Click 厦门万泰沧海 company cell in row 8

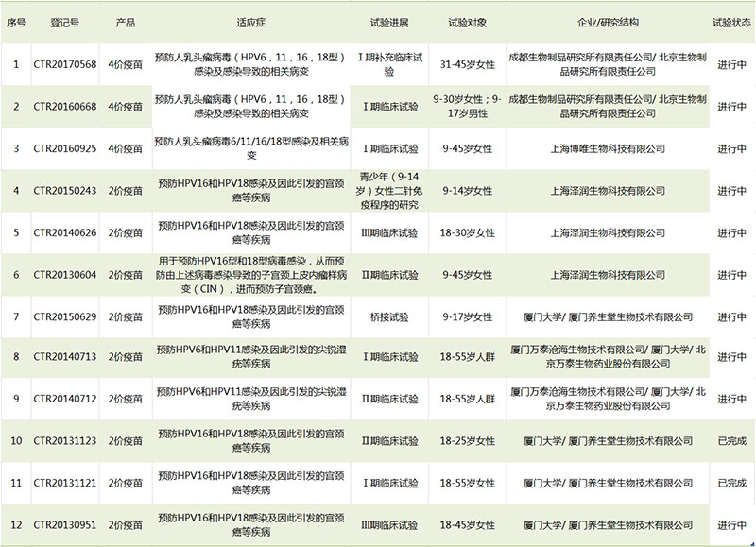click(x=608, y=357)
